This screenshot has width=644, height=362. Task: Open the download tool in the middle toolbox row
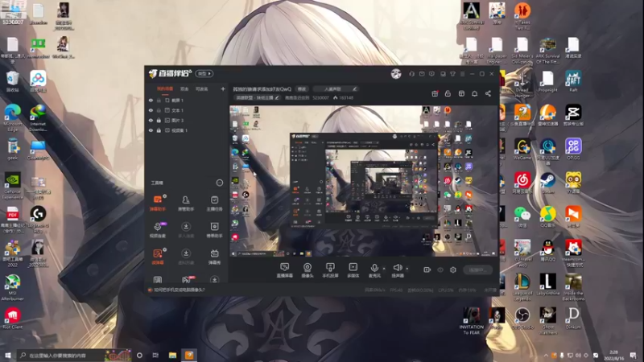point(186,230)
